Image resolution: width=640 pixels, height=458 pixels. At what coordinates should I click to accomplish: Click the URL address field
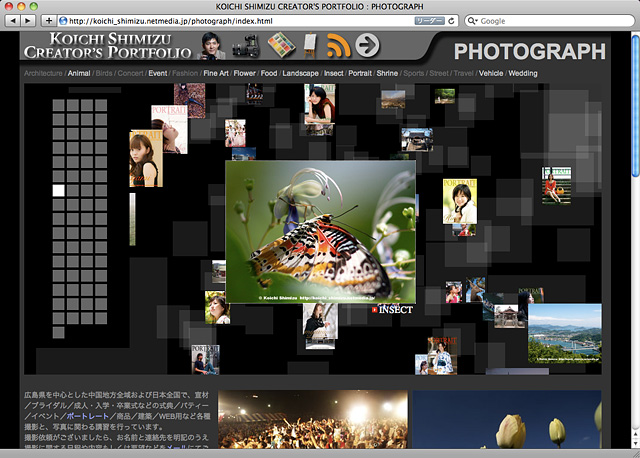(x=237, y=21)
